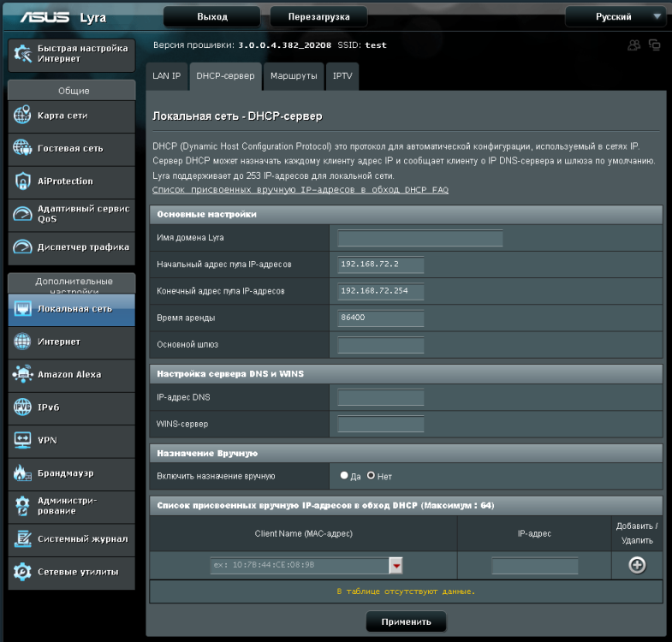Select 'Нет' for manual assignment
This screenshot has width=672, height=642.
coord(371,475)
